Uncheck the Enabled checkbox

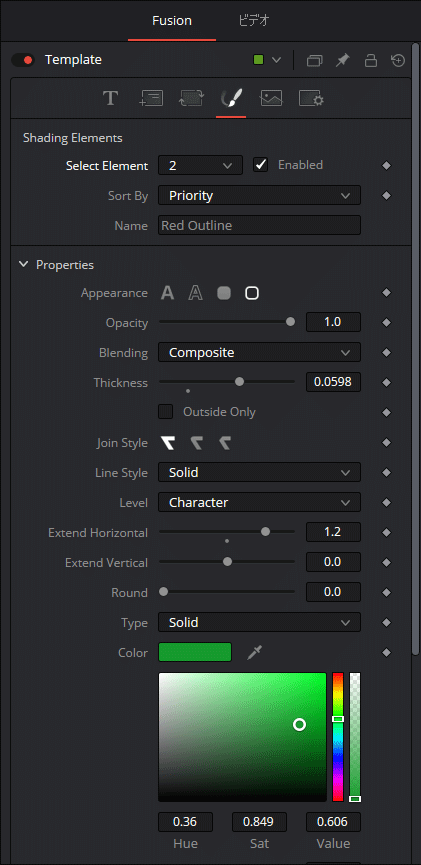[x=260, y=165]
